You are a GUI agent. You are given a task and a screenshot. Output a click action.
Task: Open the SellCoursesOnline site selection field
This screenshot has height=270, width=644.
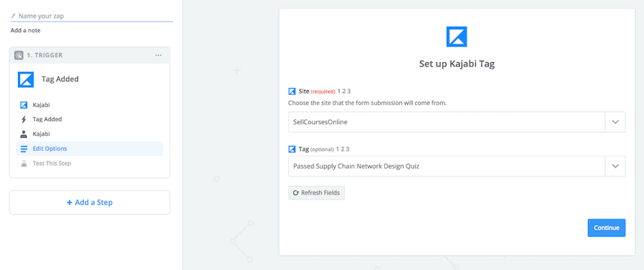coord(447,122)
